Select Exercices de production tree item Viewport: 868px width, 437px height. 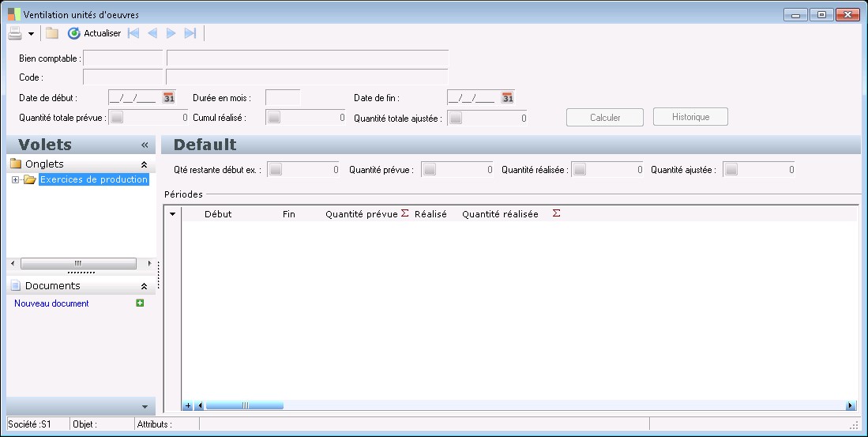(93, 179)
